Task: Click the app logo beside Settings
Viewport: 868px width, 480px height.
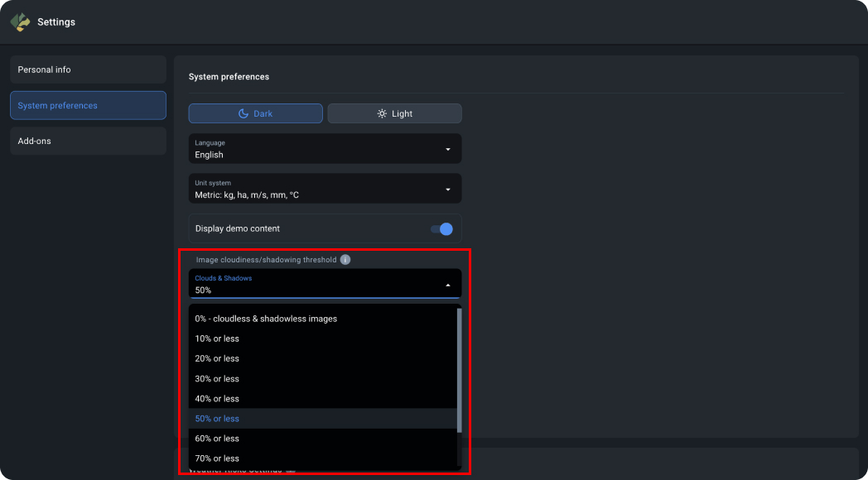Action: (20, 22)
